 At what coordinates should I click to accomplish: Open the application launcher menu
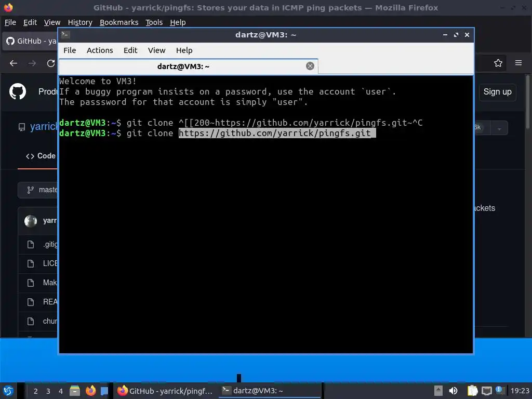click(x=8, y=391)
